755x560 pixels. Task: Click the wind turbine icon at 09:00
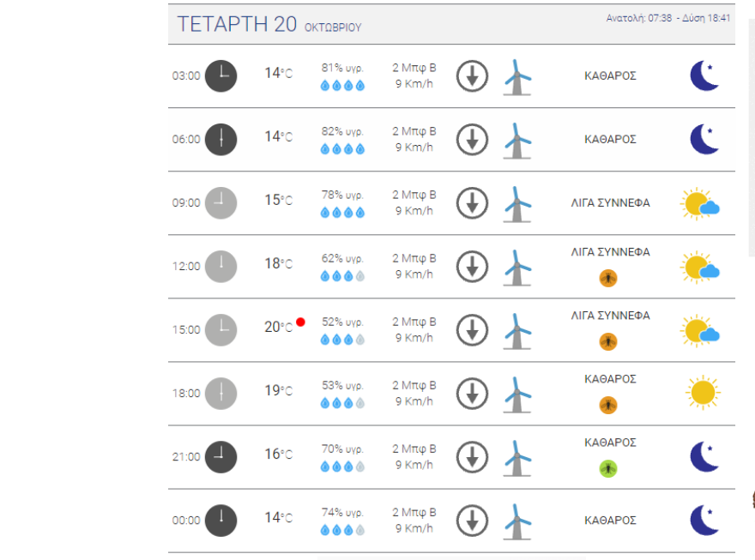[x=516, y=204]
